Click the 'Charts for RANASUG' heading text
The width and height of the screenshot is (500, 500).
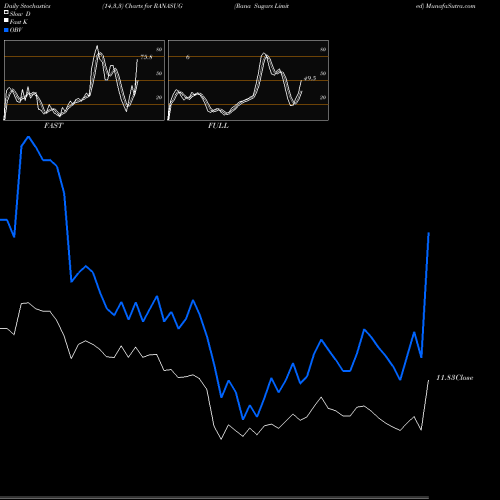coord(154,6)
